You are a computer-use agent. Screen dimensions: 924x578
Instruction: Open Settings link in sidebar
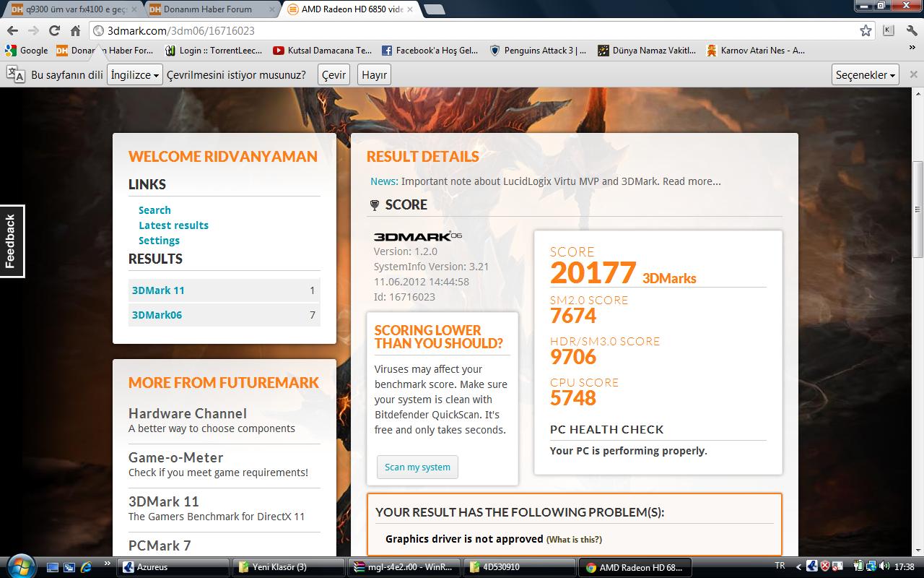coord(159,240)
